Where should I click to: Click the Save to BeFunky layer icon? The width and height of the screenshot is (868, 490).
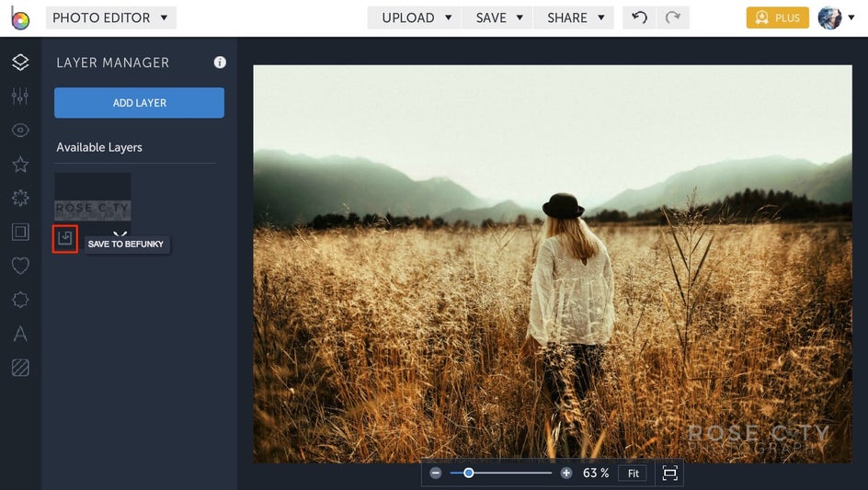coord(65,239)
